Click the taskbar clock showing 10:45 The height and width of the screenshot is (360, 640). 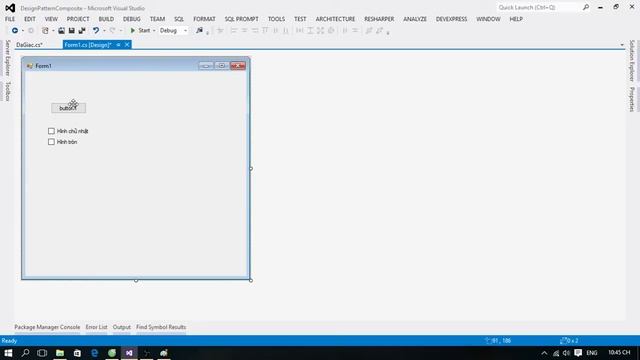[619, 353]
